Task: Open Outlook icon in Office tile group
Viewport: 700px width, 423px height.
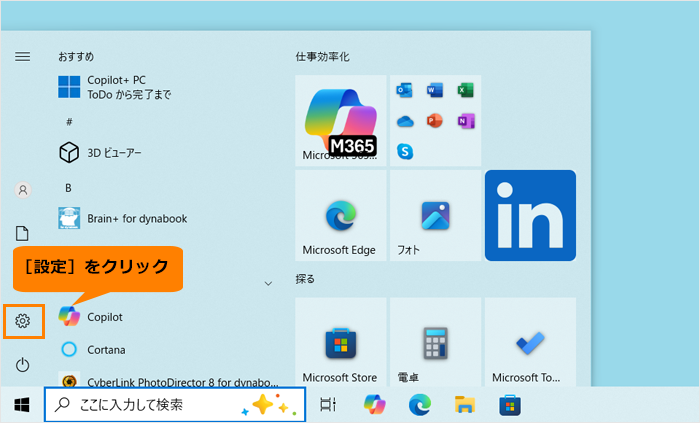Action: tap(404, 90)
